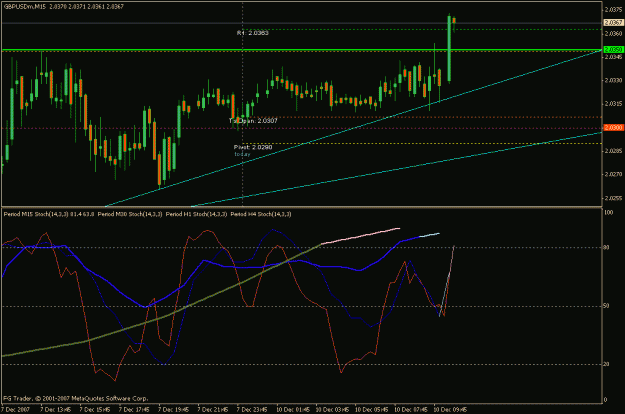The width and height of the screenshot is (625, 414).
Task: Click the 7 Dec 17:45 time label
Action: click(134, 410)
